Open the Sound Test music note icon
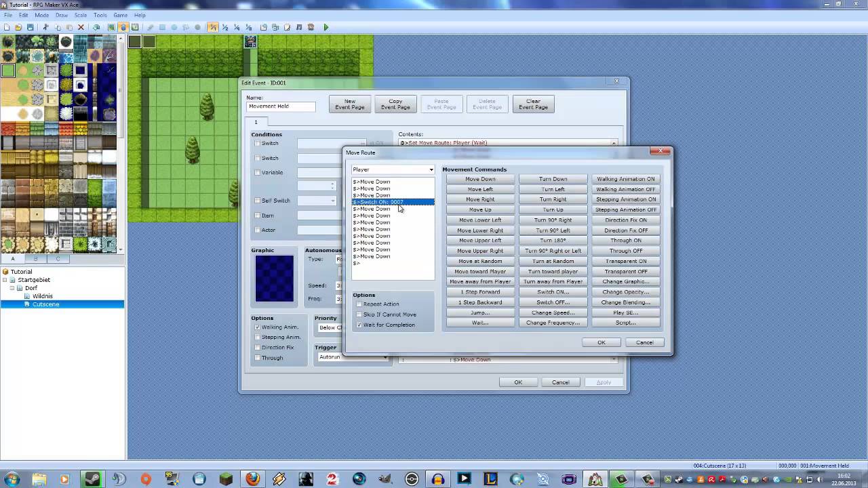Screen dimensions: 868x488 tap(299, 27)
